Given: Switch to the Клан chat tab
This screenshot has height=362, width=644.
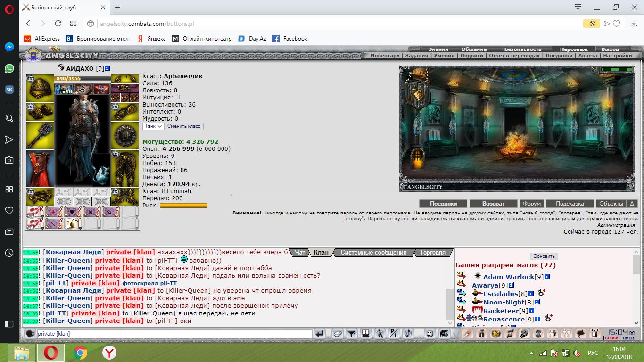Looking at the screenshot, I should tap(321, 253).
